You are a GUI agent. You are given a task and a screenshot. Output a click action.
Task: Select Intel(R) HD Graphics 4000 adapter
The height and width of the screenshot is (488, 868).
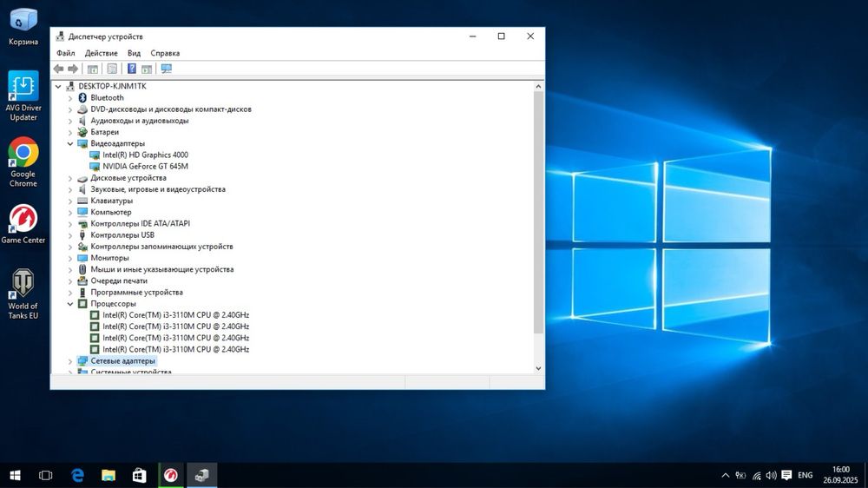pos(145,155)
